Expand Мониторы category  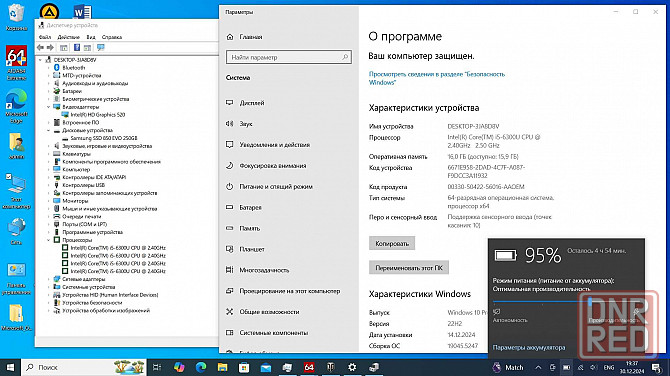point(48,201)
